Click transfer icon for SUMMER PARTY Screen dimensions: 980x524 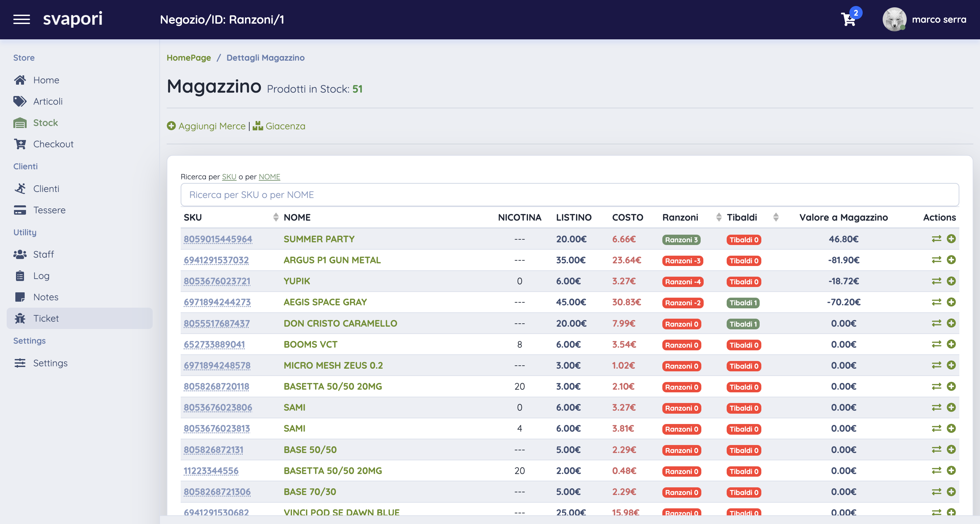click(936, 239)
